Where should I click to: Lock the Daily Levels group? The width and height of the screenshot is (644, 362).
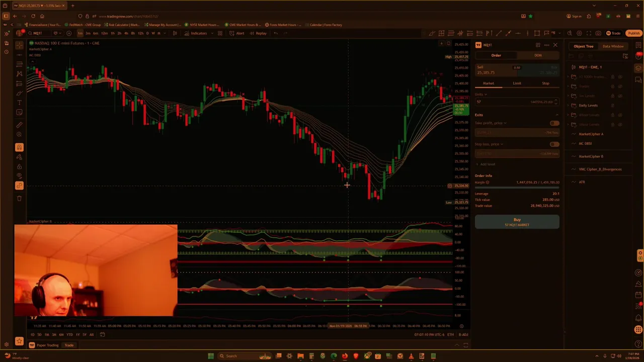[x=613, y=106]
